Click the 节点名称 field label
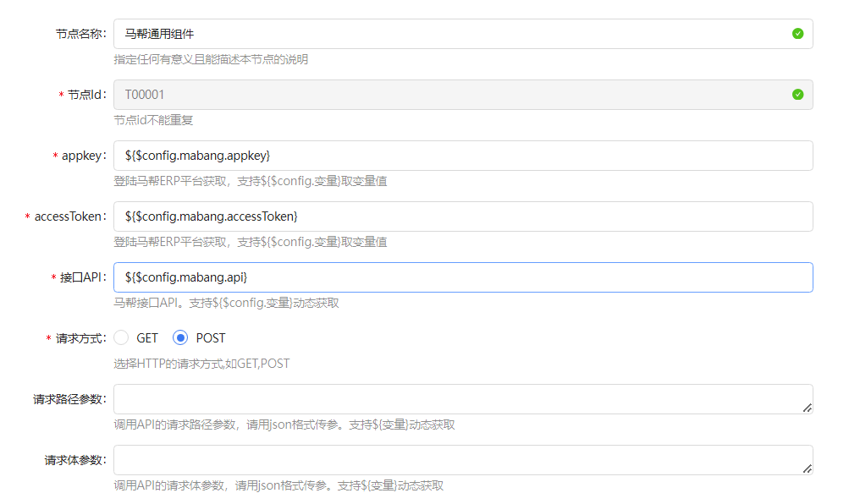860x504 pixels. tap(80, 34)
